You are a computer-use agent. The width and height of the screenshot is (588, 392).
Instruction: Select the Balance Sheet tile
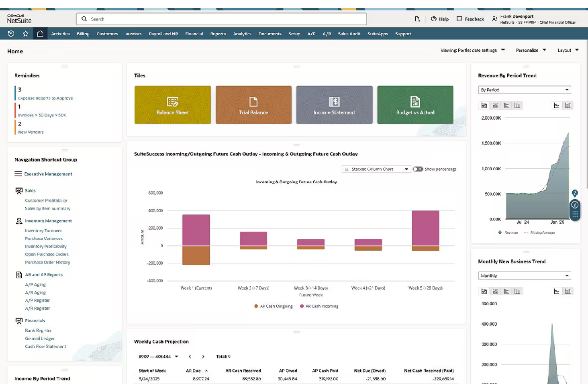(x=172, y=104)
